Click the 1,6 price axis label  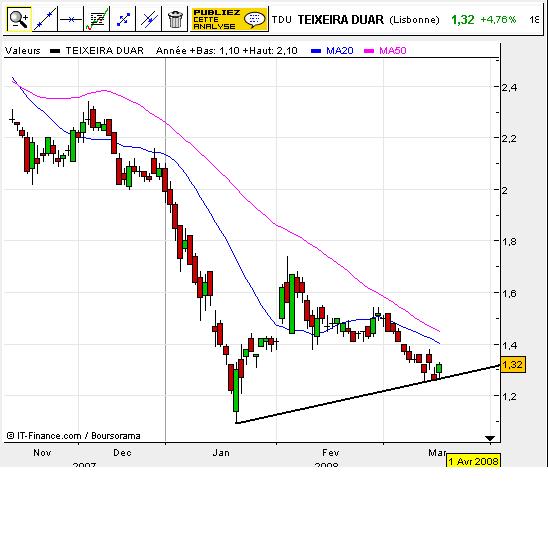(509, 293)
